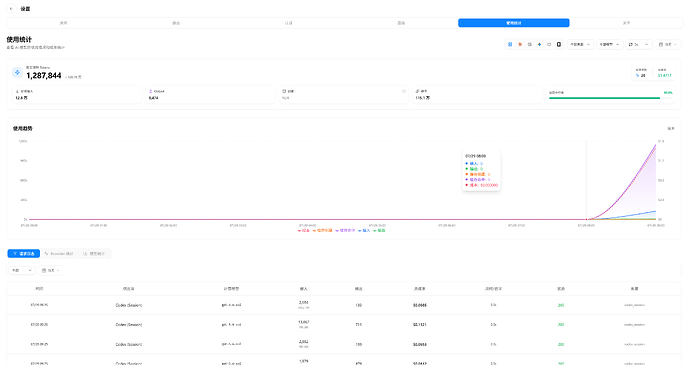
Task: Open the calendar date dropdown above the request log table
Action: pos(51,270)
